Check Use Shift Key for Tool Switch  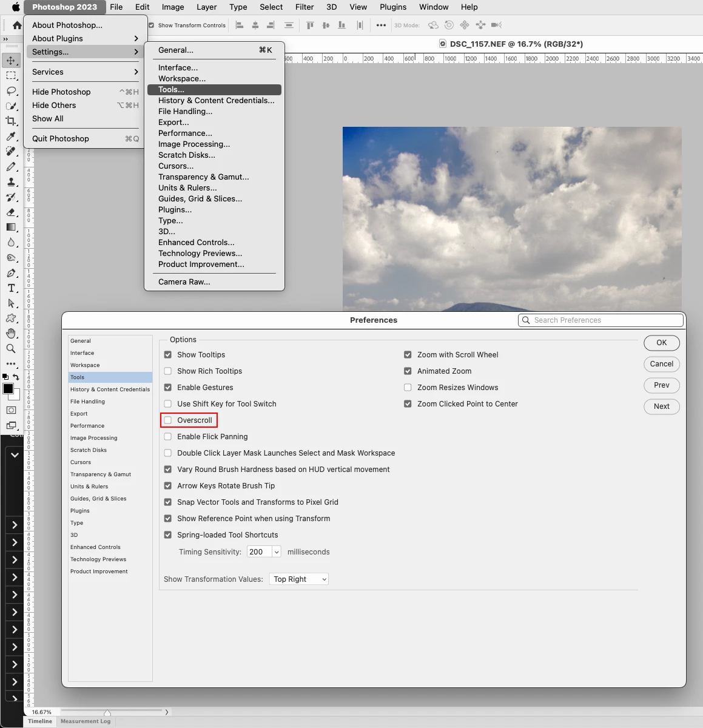coord(168,403)
